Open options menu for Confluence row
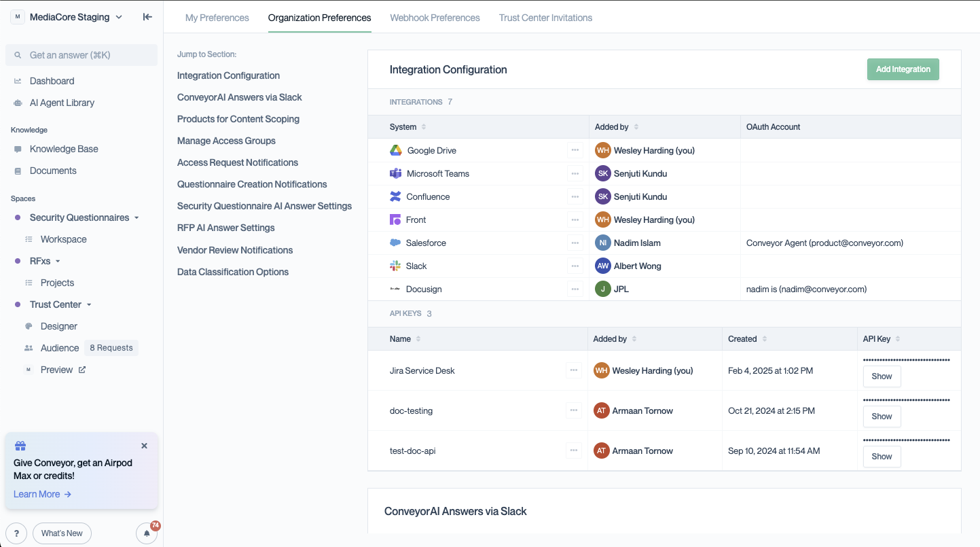Image resolution: width=980 pixels, height=547 pixels. [x=575, y=196]
